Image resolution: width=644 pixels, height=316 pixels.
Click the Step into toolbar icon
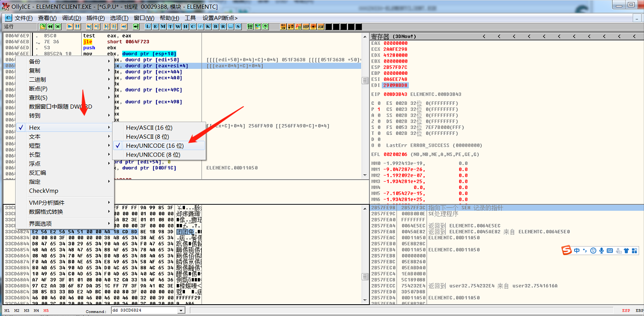(90, 26)
